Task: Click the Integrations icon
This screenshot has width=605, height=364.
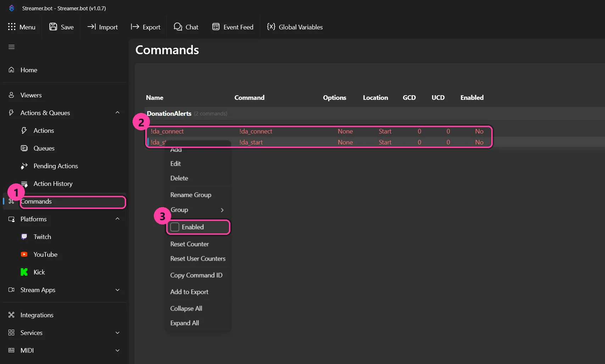Action: pyautogui.click(x=11, y=315)
